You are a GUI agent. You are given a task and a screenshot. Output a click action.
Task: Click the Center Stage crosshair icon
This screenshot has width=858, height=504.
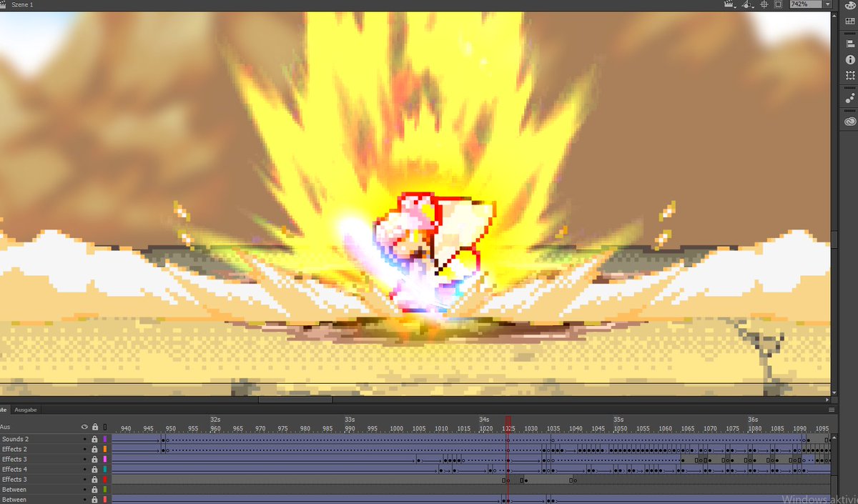764,4
